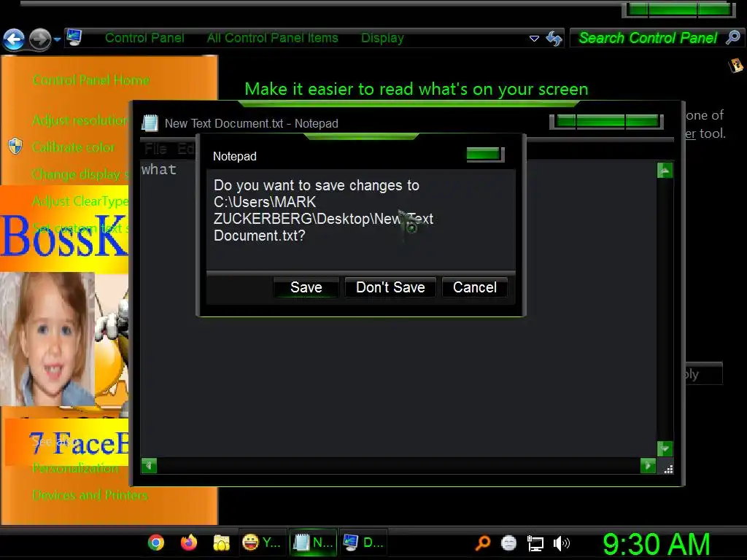
Task: Click the shield icon beside Calibrate color
Action: click(15, 146)
